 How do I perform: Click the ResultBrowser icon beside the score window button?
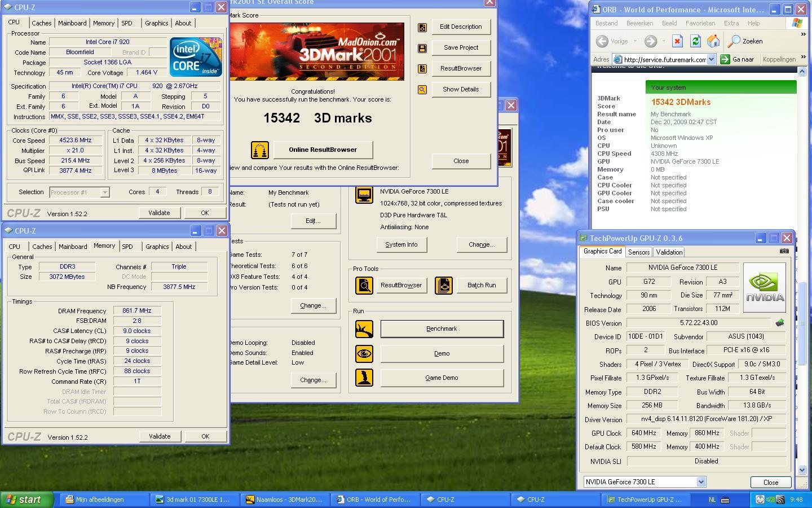422,69
